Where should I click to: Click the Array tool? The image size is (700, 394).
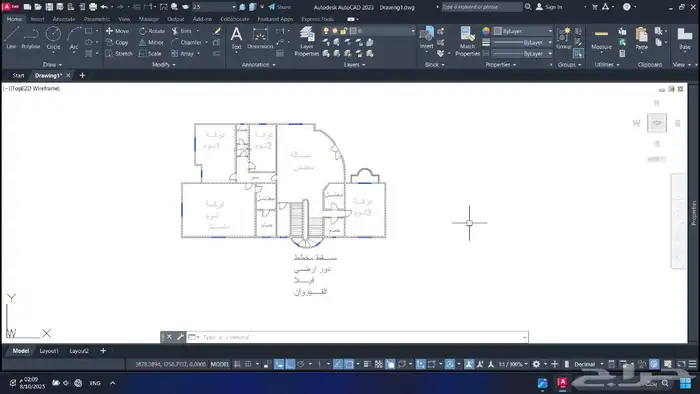pyautogui.click(x=183, y=54)
